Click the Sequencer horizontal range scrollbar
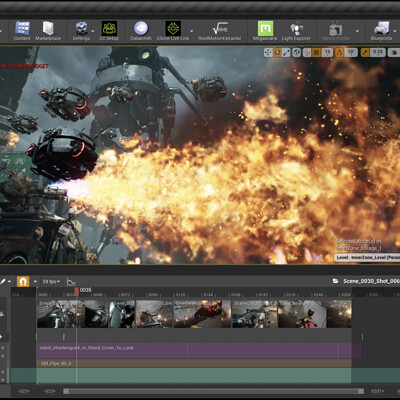The height and width of the screenshot is (400, 400). [x=213, y=391]
